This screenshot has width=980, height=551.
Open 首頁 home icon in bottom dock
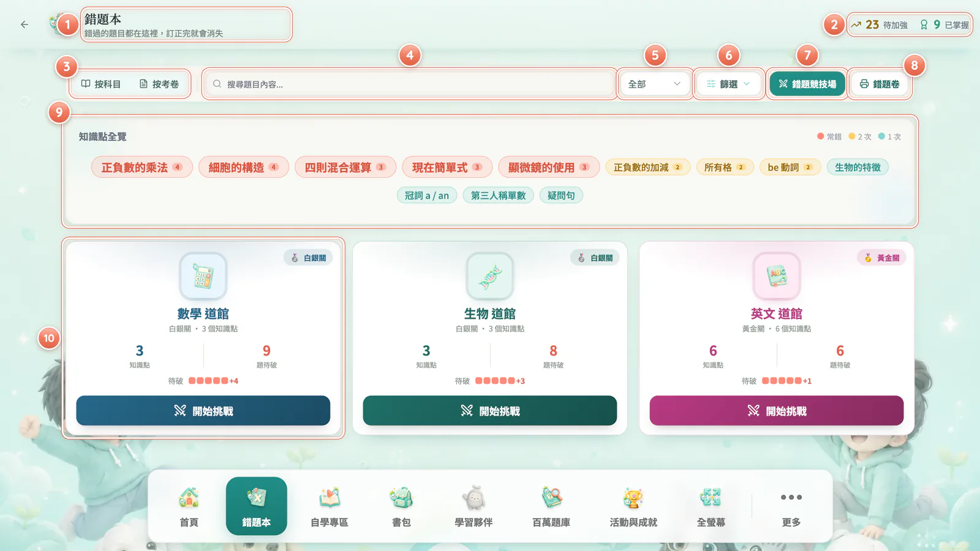(x=189, y=506)
